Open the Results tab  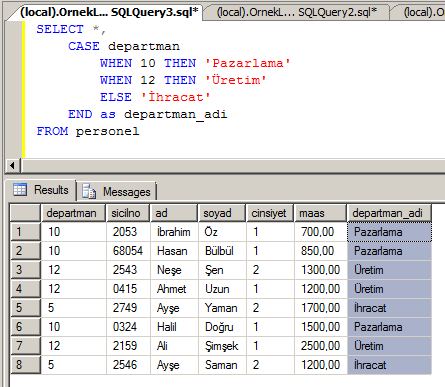(41, 190)
